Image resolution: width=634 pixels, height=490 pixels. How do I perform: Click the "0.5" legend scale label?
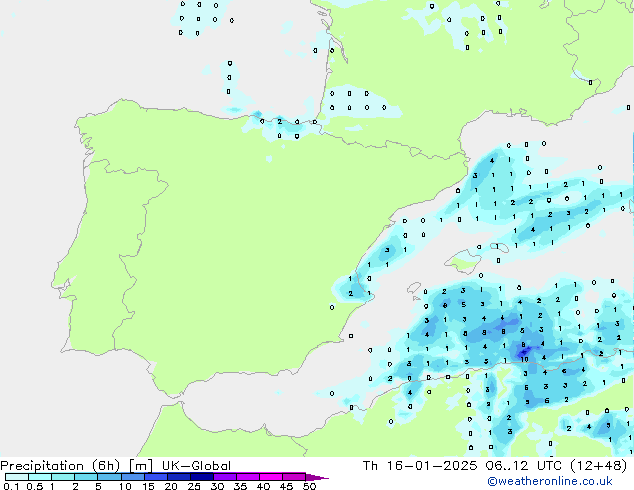[35, 486]
